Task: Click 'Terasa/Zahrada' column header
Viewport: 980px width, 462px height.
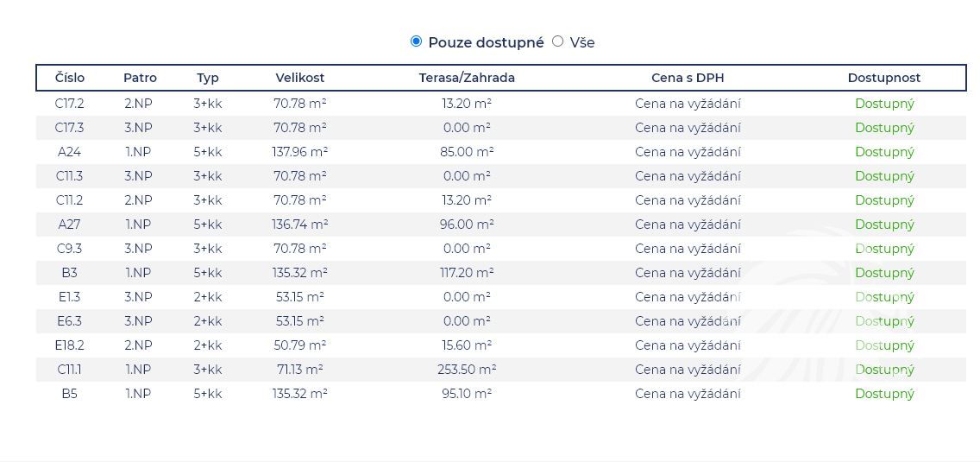Action: 467,78
